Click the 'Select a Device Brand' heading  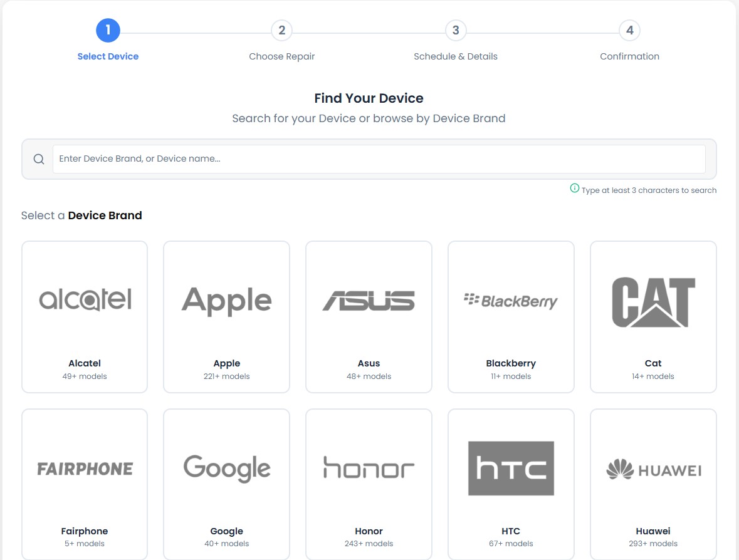[81, 215]
